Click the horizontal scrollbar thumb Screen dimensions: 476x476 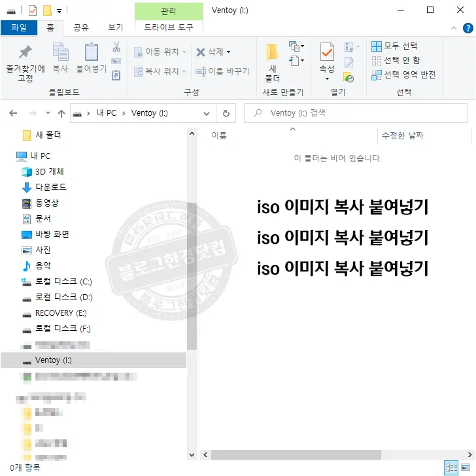[296, 454]
